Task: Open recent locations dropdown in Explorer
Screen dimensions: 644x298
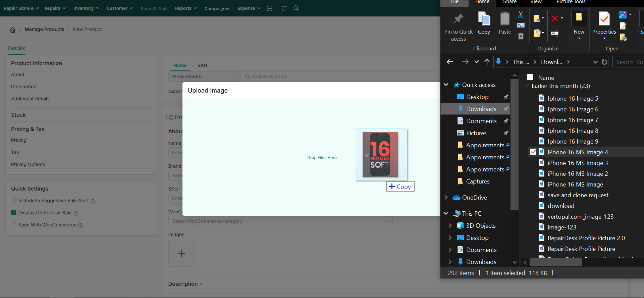Action: pyautogui.click(x=476, y=62)
